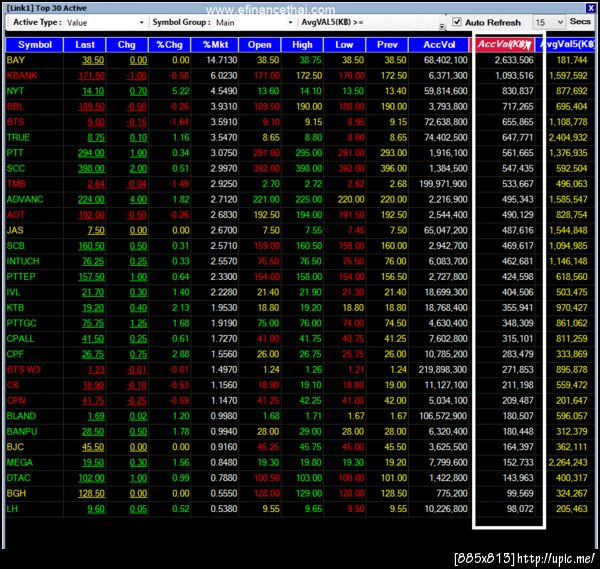Sort by the AvgVal5(KB) column header
The height and width of the screenshot is (569, 600).
pyautogui.click(x=567, y=45)
